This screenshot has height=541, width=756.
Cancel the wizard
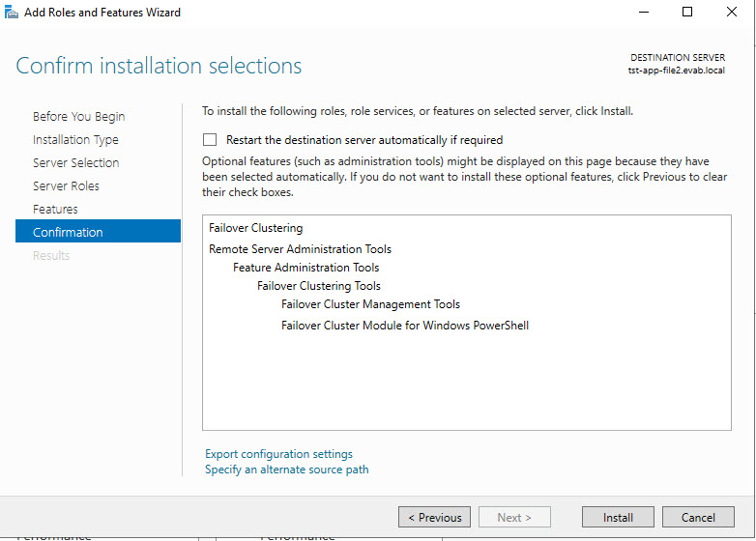698,517
